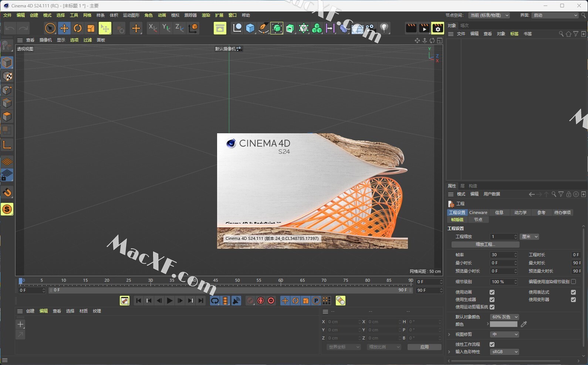Open the 缩放比例 dropdown
This screenshot has height=365, width=588.
click(x=384, y=347)
